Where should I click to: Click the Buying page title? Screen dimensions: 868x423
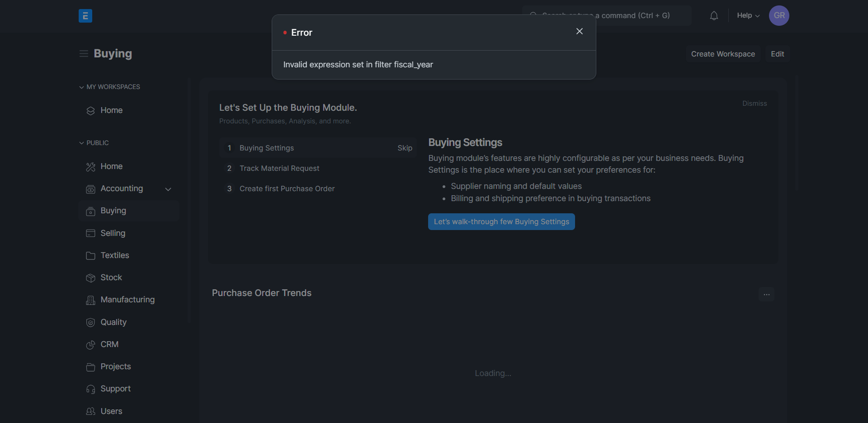113,53
